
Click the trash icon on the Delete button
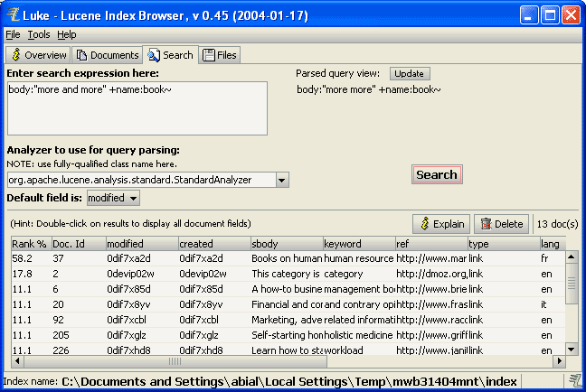486,224
